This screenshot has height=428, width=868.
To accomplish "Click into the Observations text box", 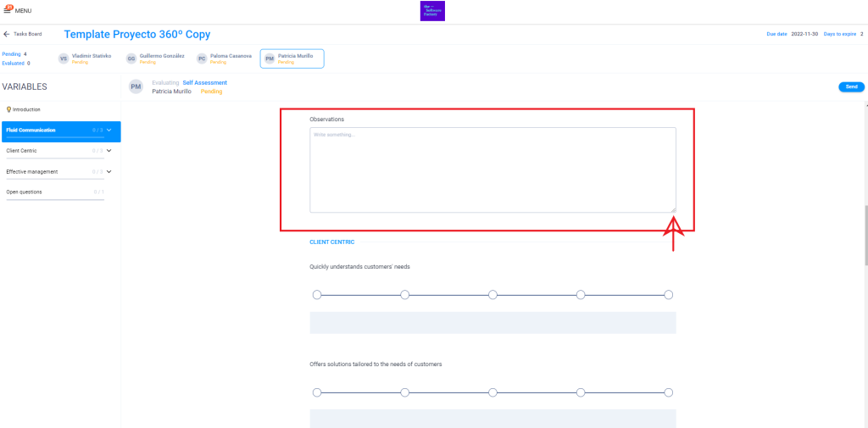I will [x=492, y=170].
